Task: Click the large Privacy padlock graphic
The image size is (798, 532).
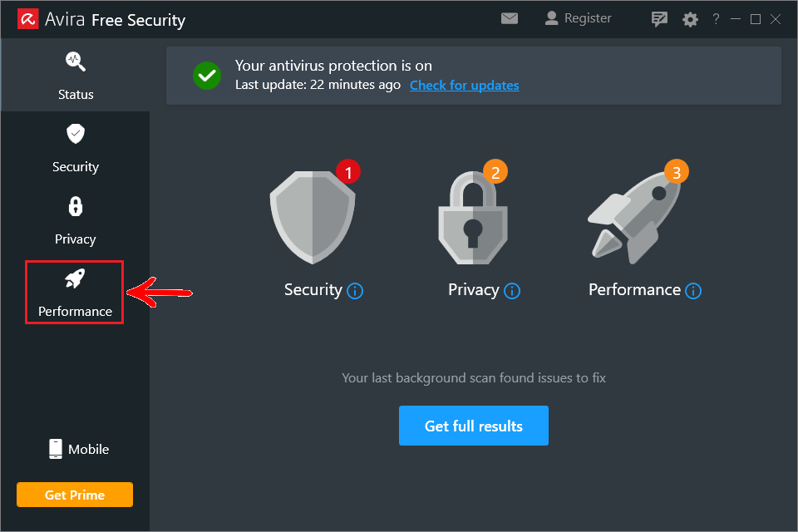Action: (473, 218)
